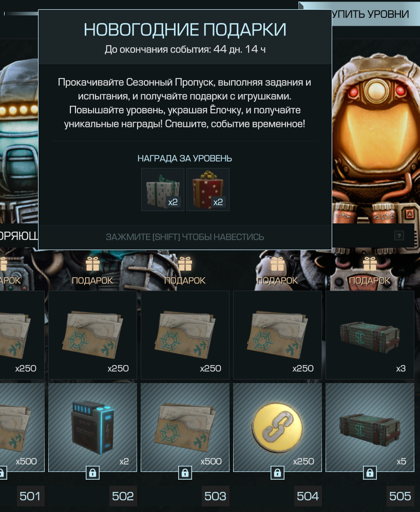Click the ПОДАРОК label above level 503
The image size is (420, 512).
pos(185,280)
